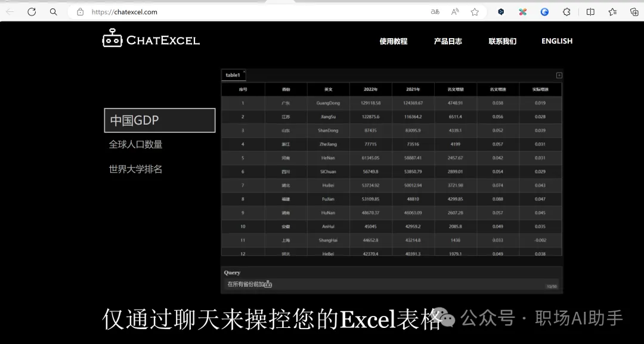This screenshot has width=644, height=344.
Task: Switch language to ENGLISH
Action: [556, 41]
